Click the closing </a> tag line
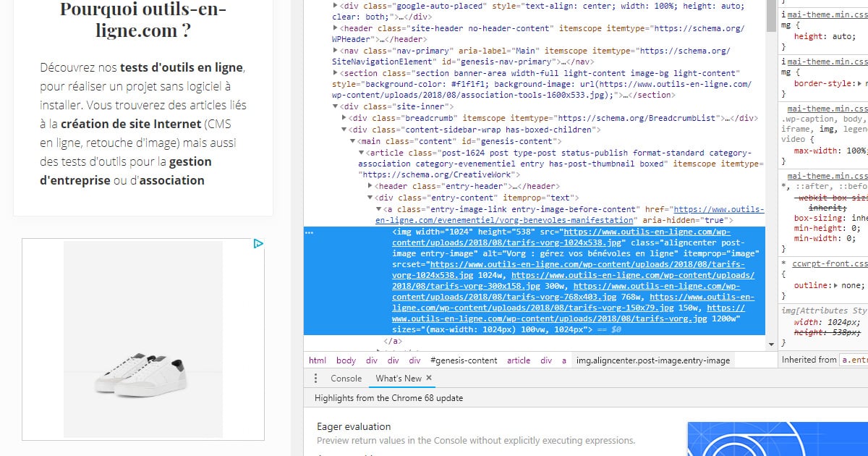 pos(393,341)
